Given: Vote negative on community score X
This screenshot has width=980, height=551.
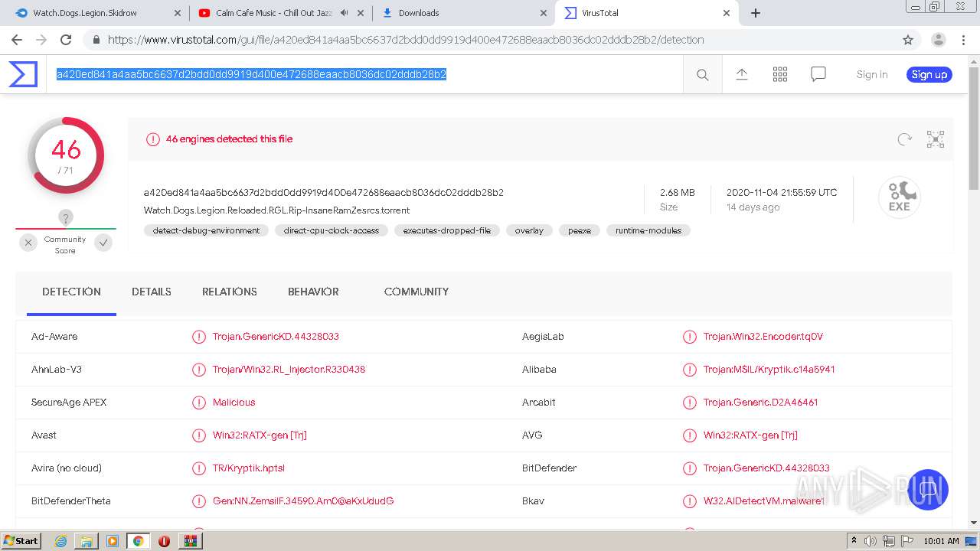Looking at the screenshot, I should (28, 243).
